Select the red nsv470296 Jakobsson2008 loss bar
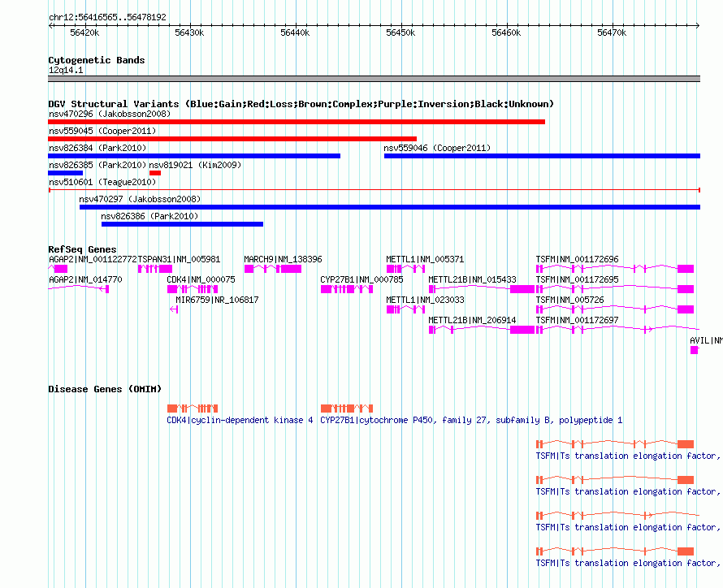The image size is (723, 588). [297, 122]
